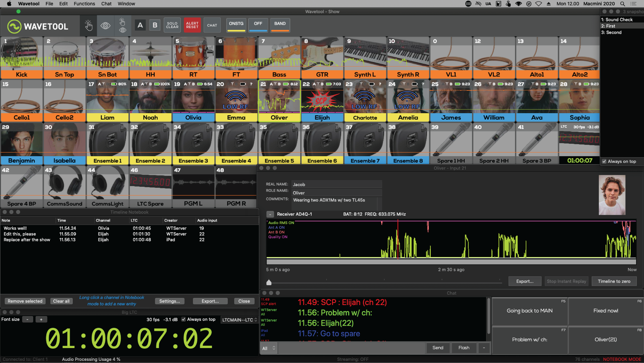This screenshot has height=363, width=644.
Task: Open the Wavetool app menu
Action: (x=29, y=4)
